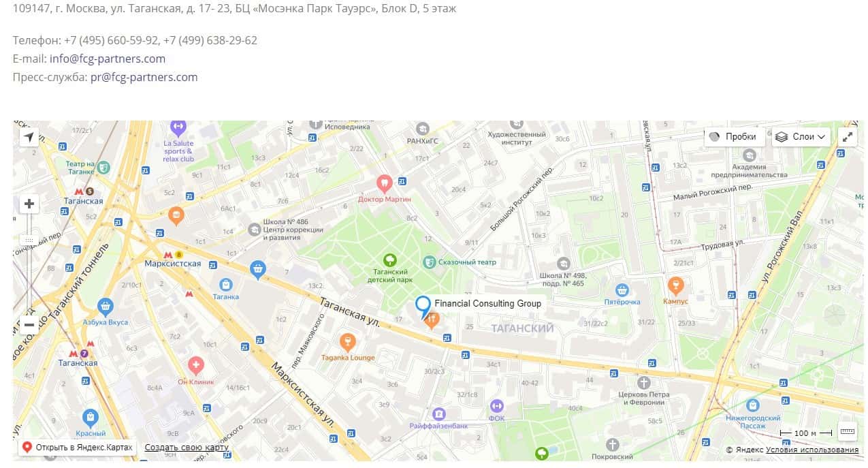Screen dimensions: 868x468
Task: Open the Слои layers dropdown
Action: pos(801,137)
